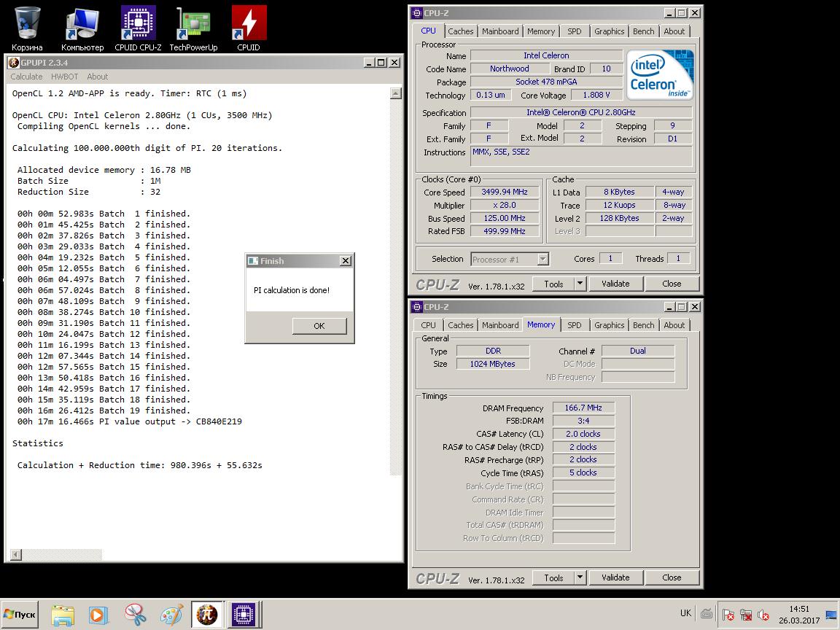
Task: Click the DRAM Frequency 166.7 MHz field
Action: (x=583, y=408)
